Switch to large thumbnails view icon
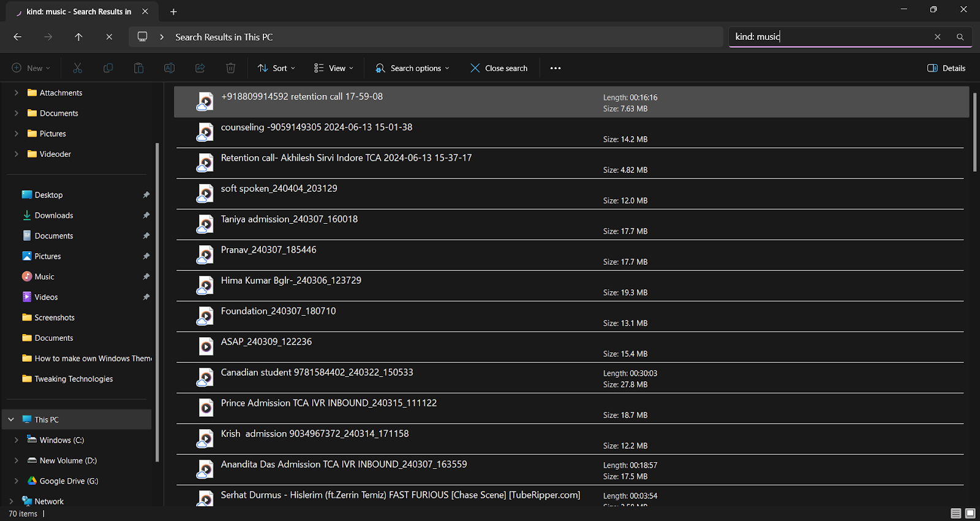Image resolution: width=980 pixels, height=521 pixels. 970,513
